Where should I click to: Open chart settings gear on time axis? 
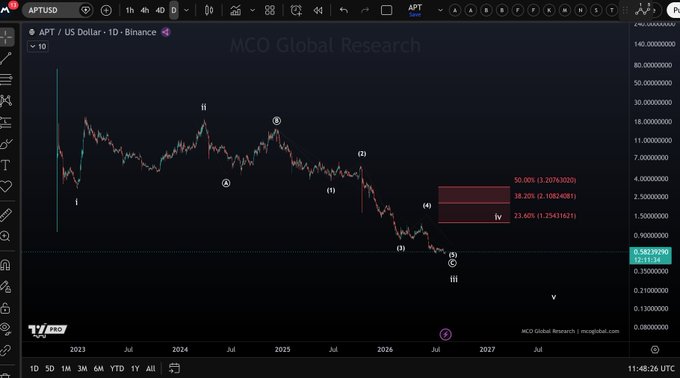tap(655, 349)
